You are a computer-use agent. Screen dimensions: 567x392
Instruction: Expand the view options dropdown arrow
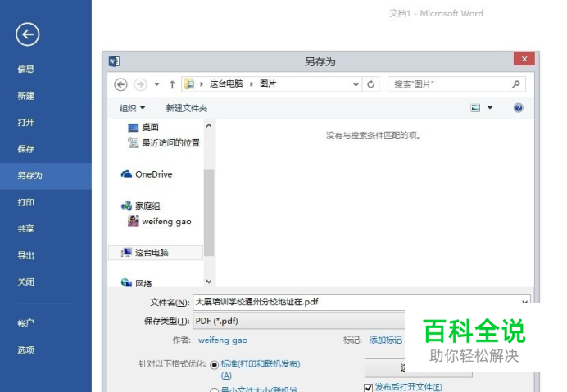(490, 108)
